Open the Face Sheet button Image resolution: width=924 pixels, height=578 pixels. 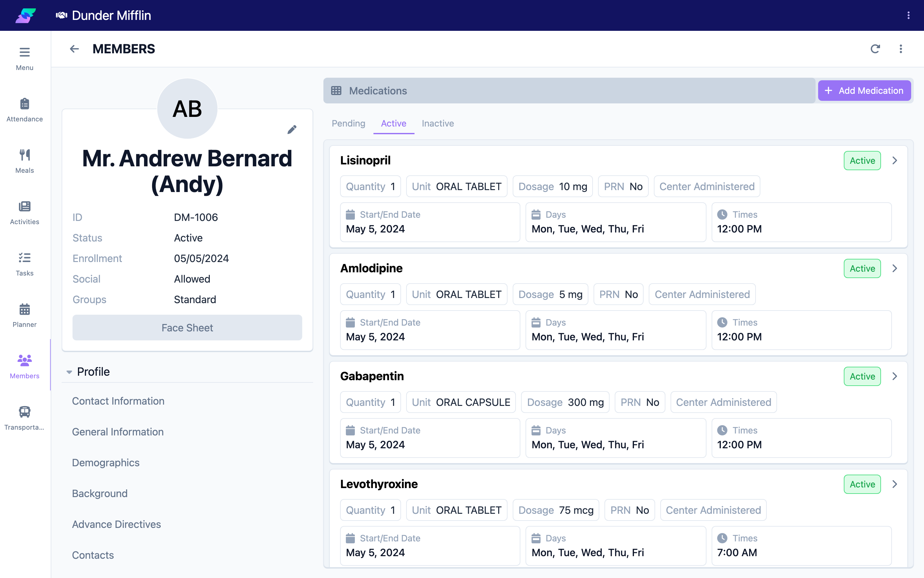187,328
